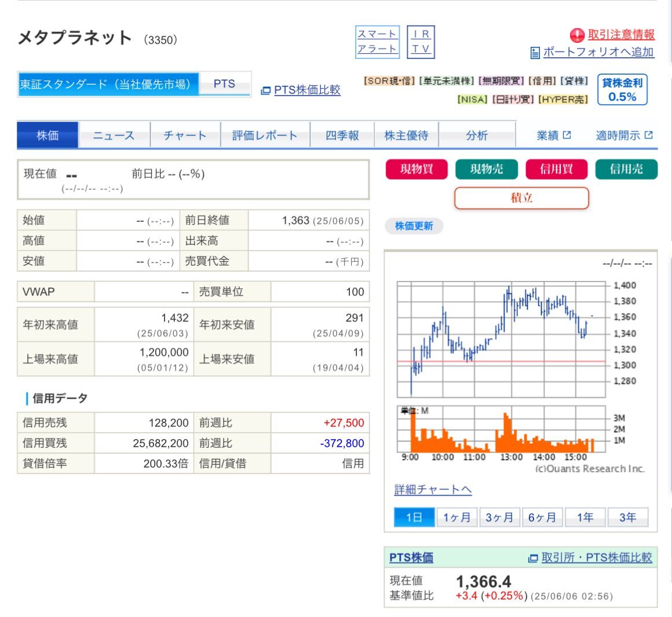
Task: Select the 1年 chart period
Action: (x=585, y=517)
